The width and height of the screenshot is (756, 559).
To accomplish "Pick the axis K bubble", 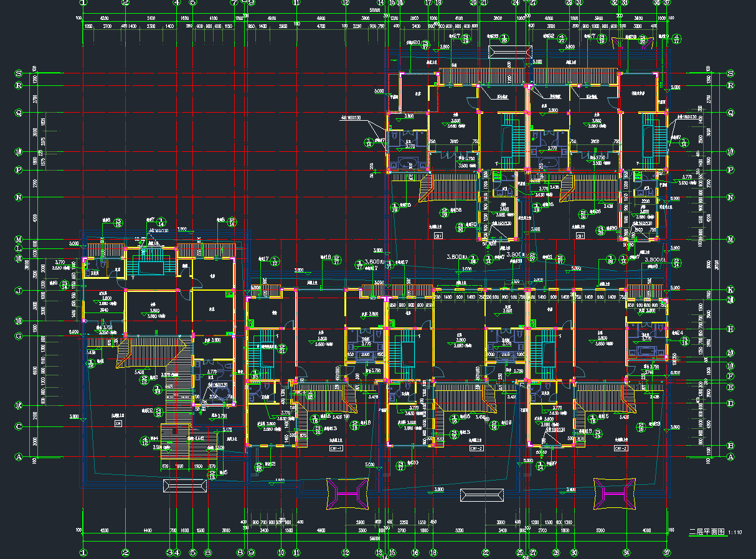I will pyautogui.click(x=730, y=290).
